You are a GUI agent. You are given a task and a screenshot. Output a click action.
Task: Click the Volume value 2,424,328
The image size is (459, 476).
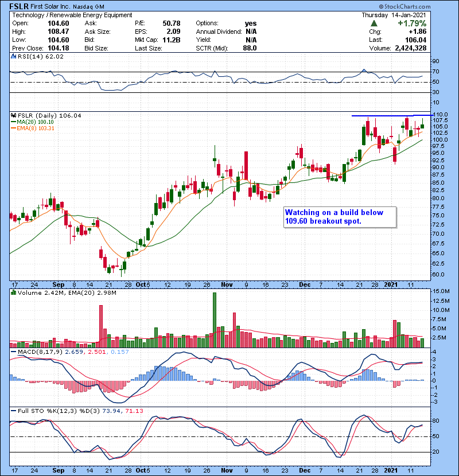[411, 48]
